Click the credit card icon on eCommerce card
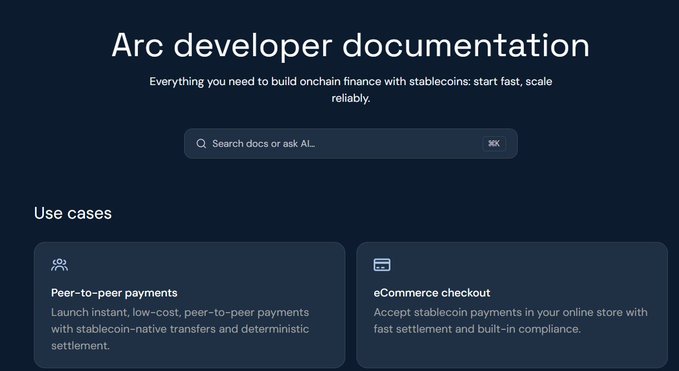 pyautogui.click(x=382, y=265)
